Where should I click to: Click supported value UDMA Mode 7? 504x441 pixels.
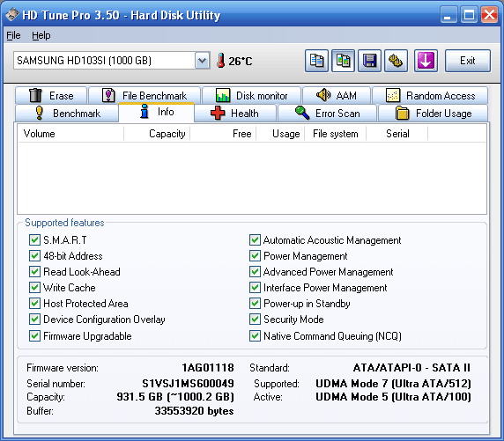point(352,384)
